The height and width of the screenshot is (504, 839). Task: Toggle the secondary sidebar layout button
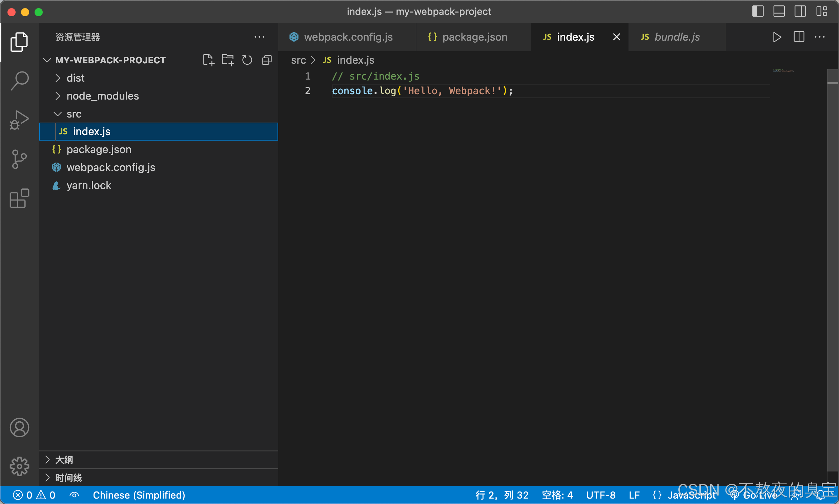click(x=800, y=11)
